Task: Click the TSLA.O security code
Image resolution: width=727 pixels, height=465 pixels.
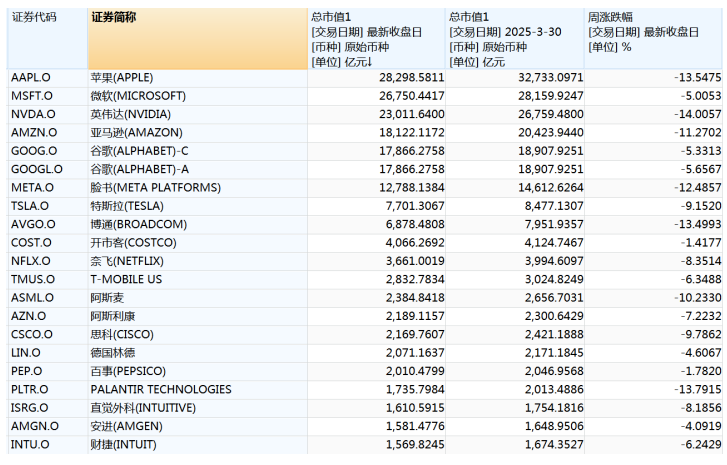Action: coord(31,206)
